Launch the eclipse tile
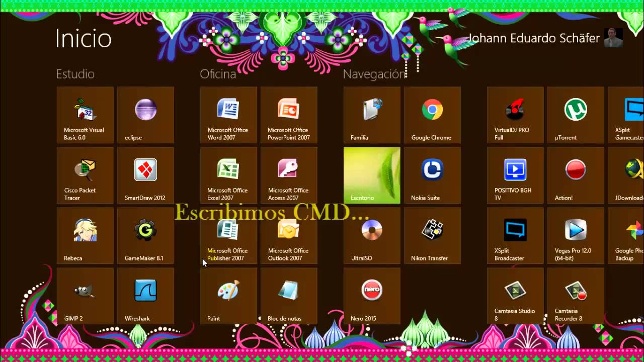This screenshot has width=644, height=362. point(145,115)
